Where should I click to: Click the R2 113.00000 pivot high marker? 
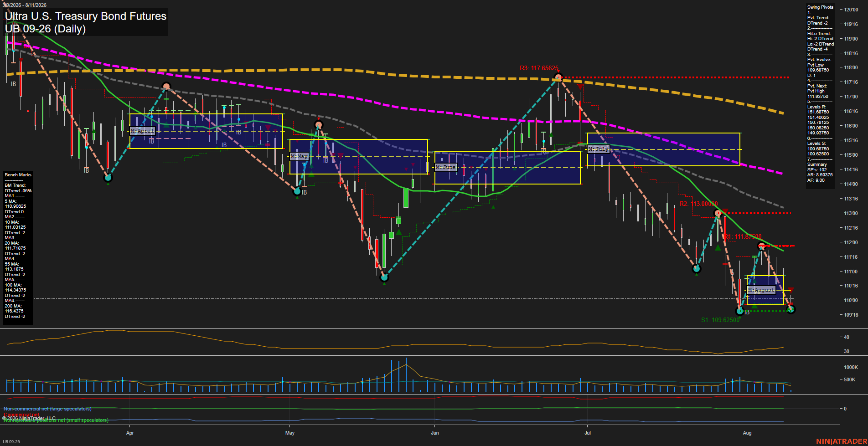pyautogui.click(x=718, y=213)
